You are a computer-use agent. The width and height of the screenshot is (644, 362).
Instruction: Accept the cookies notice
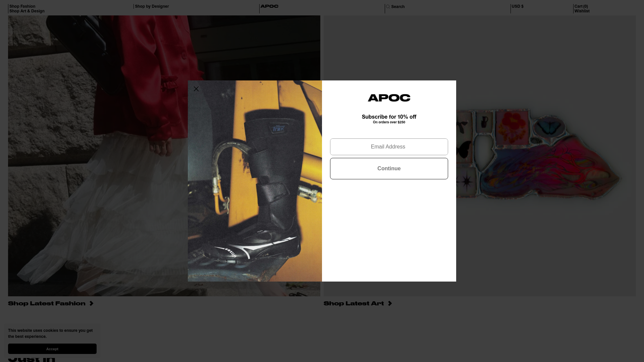click(x=52, y=349)
